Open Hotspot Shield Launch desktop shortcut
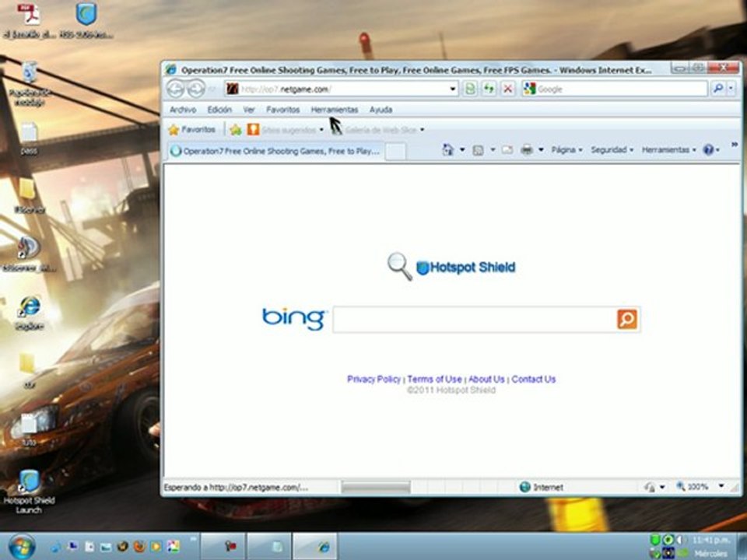This screenshot has height=560, width=747. [29, 492]
